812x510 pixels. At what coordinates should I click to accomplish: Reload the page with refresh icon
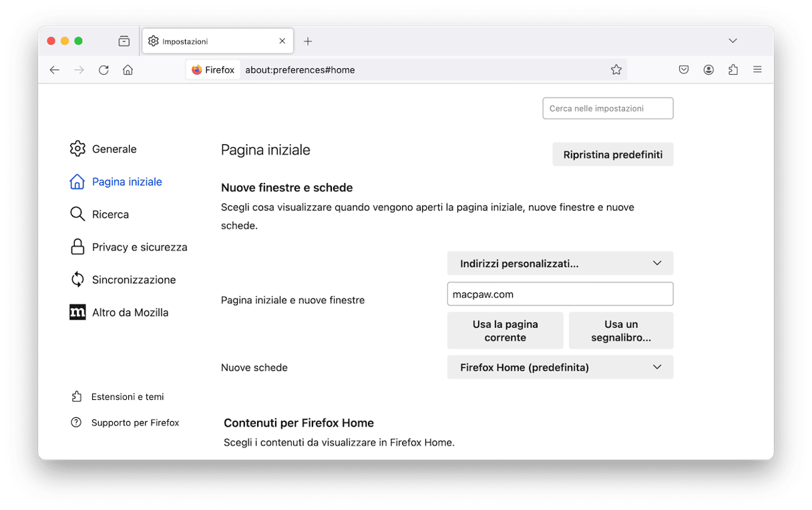click(x=104, y=70)
